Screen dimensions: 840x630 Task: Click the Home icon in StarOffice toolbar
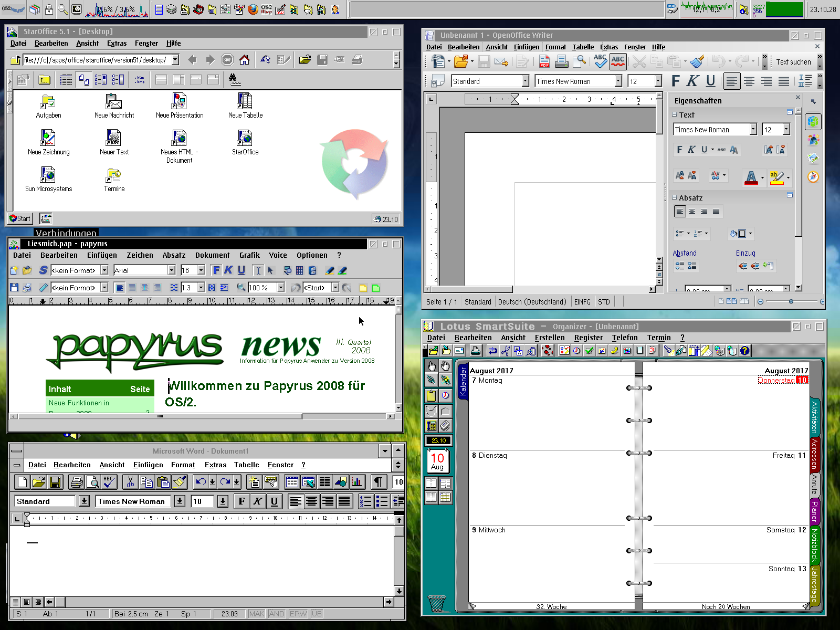click(245, 60)
